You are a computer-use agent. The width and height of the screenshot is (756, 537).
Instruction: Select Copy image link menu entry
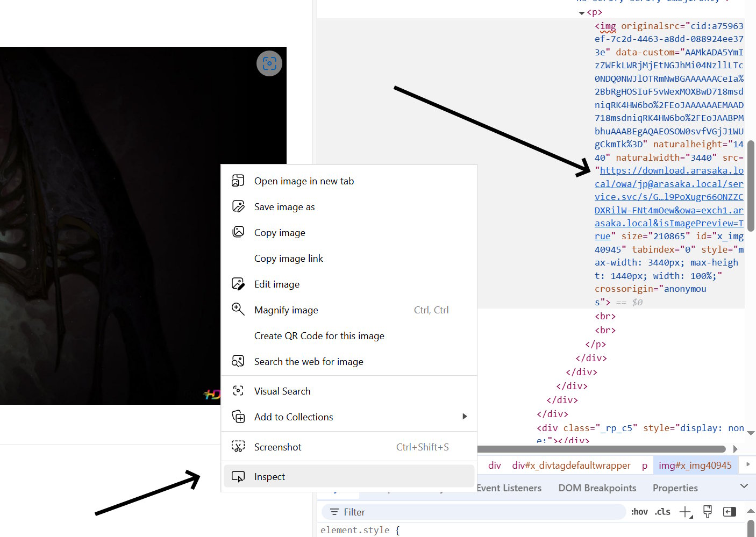tap(289, 259)
